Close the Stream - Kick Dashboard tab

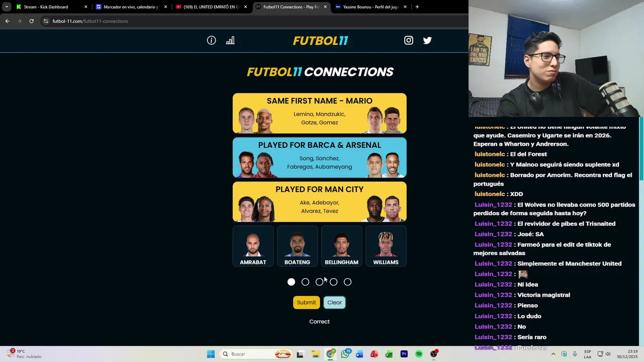86,7
